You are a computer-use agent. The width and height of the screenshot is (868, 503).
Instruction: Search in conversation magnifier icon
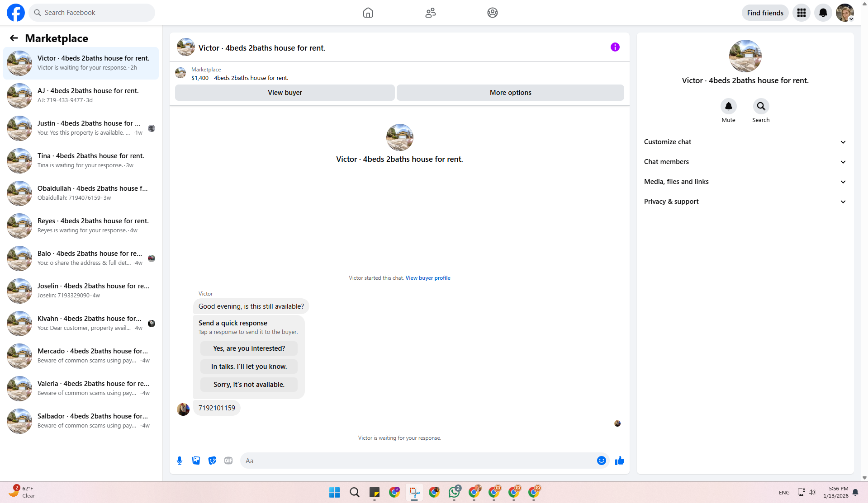pos(761,106)
